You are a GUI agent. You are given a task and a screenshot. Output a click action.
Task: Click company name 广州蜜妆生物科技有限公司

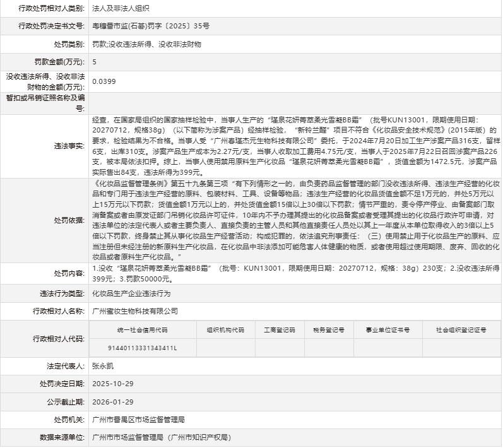[x=135, y=311]
